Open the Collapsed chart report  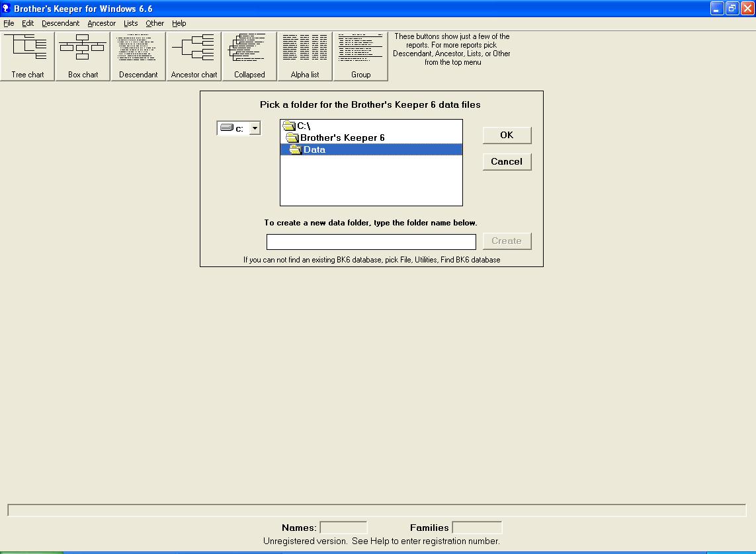click(x=249, y=56)
